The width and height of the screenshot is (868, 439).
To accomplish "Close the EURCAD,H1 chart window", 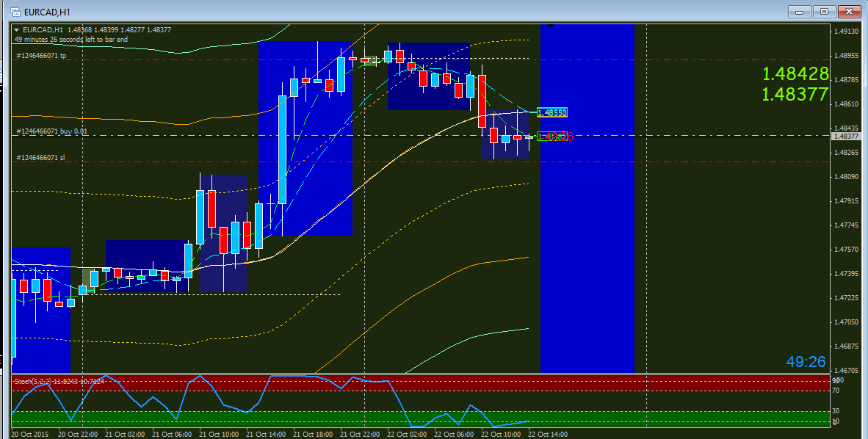I will click(x=849, y=12).
